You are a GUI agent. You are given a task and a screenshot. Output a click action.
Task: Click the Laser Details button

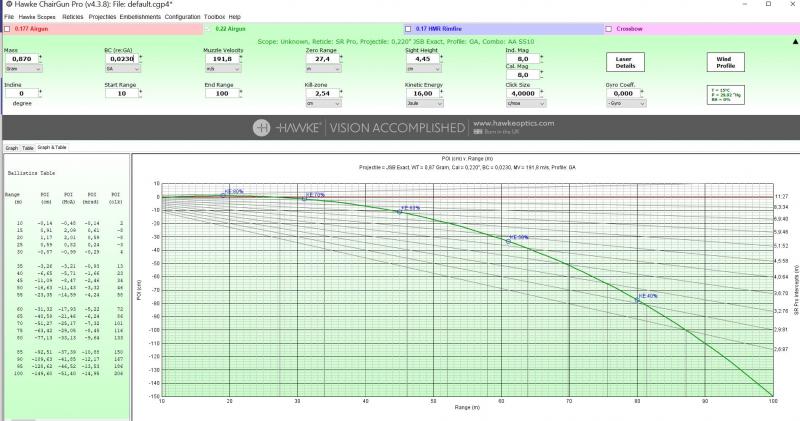[x=625, y=62]
